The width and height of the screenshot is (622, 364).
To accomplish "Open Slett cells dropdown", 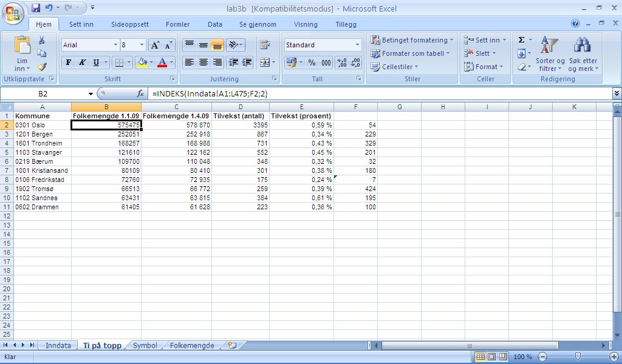I will (x=480, y=53).
